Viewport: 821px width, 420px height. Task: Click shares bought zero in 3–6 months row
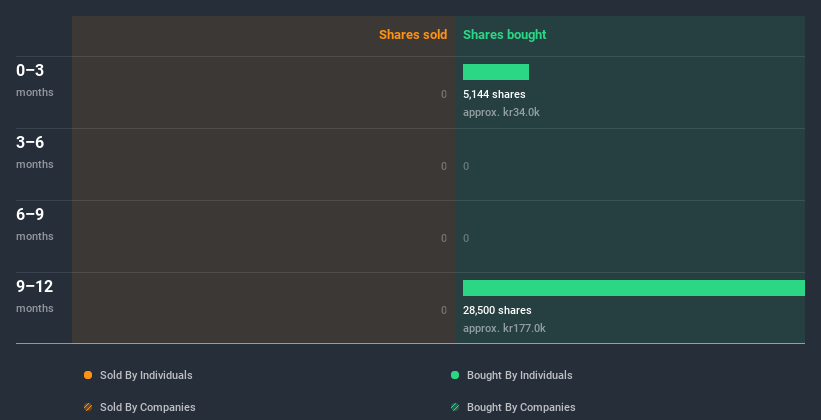coord(466,167)
